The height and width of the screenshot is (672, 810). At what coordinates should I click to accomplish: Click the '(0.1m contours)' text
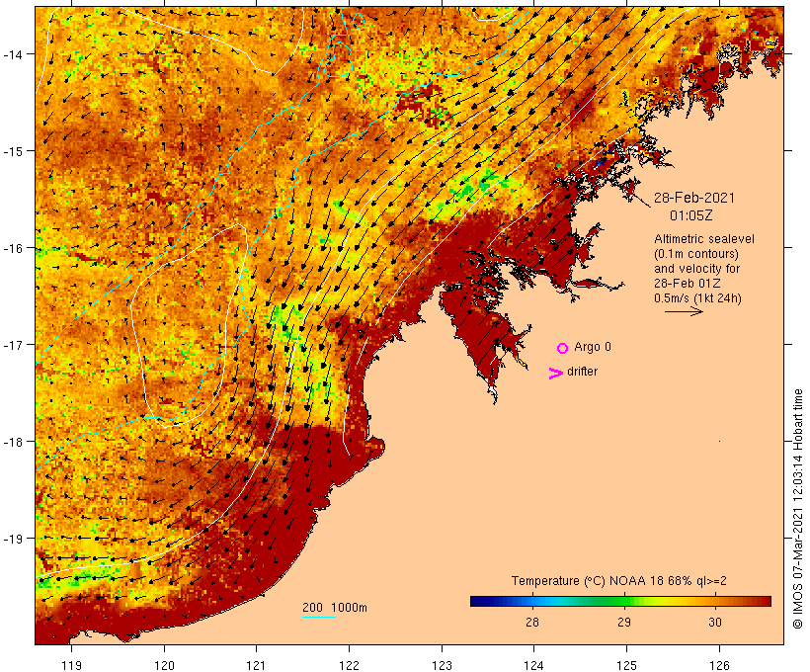695,254
